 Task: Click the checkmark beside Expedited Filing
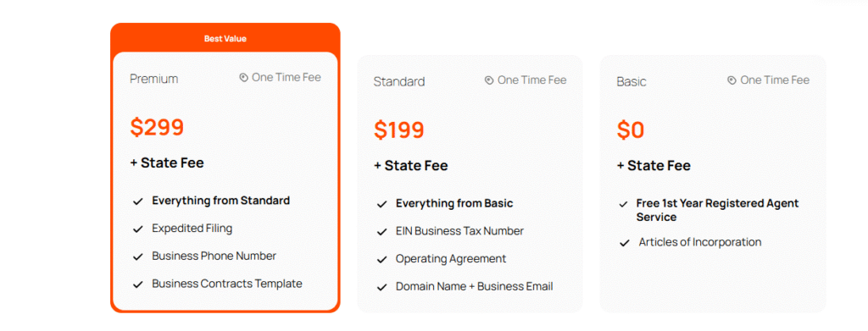coord(138,229)
